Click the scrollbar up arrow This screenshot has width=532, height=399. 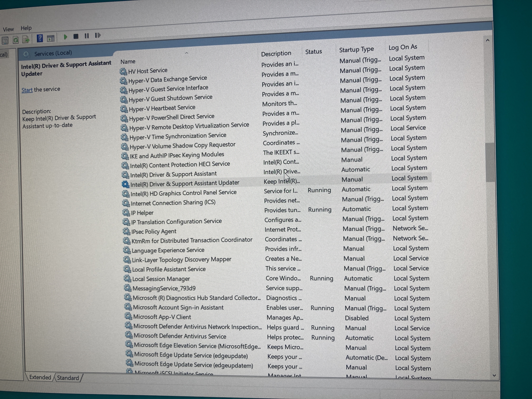[488, 40]
